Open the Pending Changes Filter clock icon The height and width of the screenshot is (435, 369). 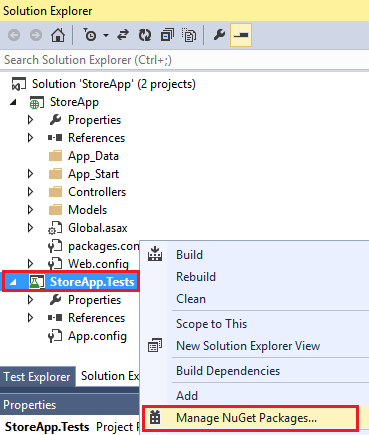click(x=90, y=35)
